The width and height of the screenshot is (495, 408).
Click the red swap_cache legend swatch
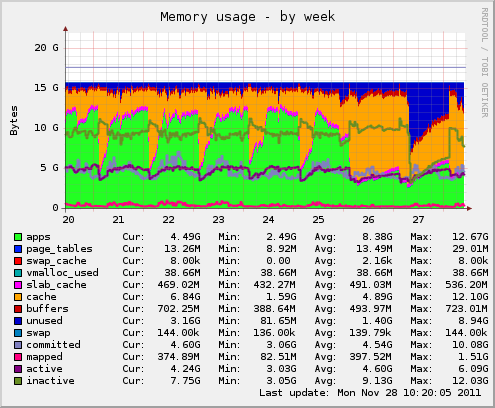pyautogui.click(x=18, y=261)
